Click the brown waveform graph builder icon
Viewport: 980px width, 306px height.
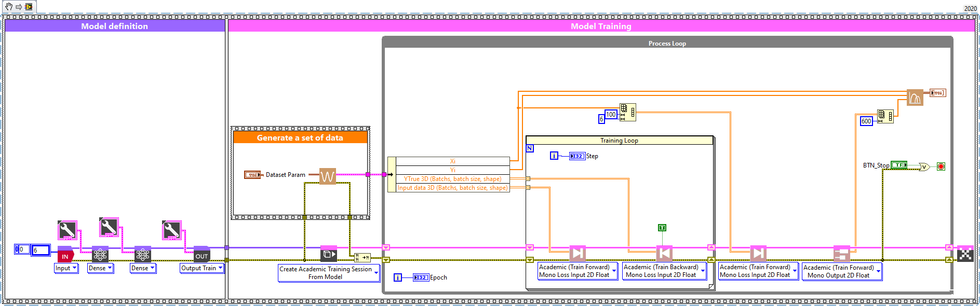point(915,98)
